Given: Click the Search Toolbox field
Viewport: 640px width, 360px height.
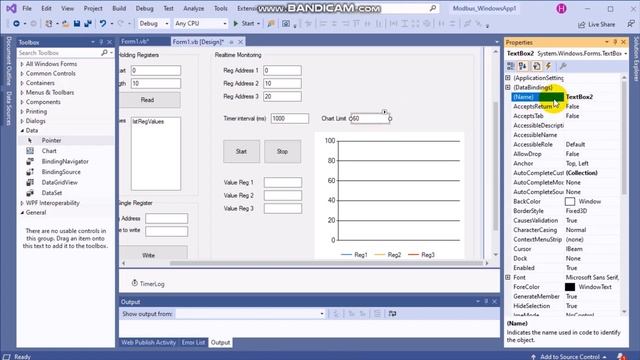Looking at the screenshot, I should tap(59, 53).
